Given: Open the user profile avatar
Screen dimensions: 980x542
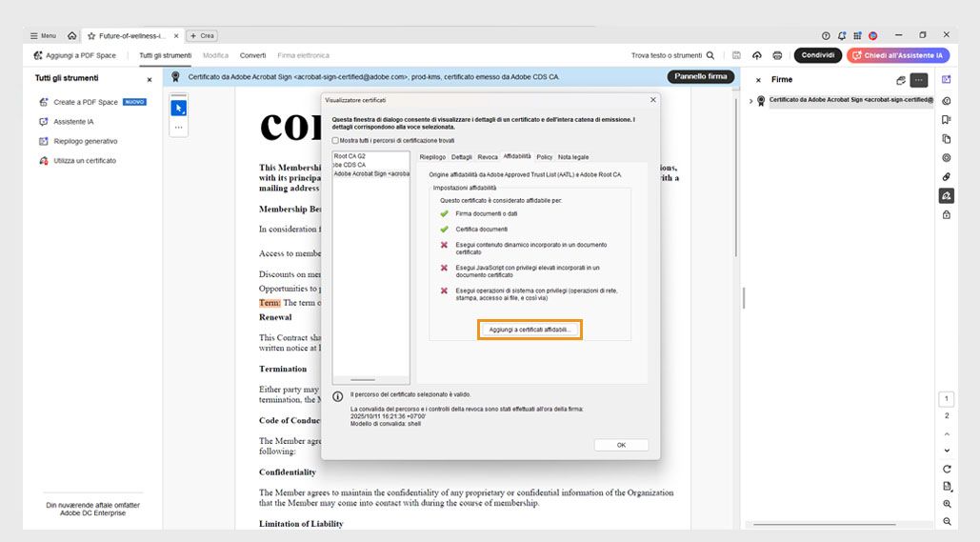Looking at the screenshot, I should 873,35.
